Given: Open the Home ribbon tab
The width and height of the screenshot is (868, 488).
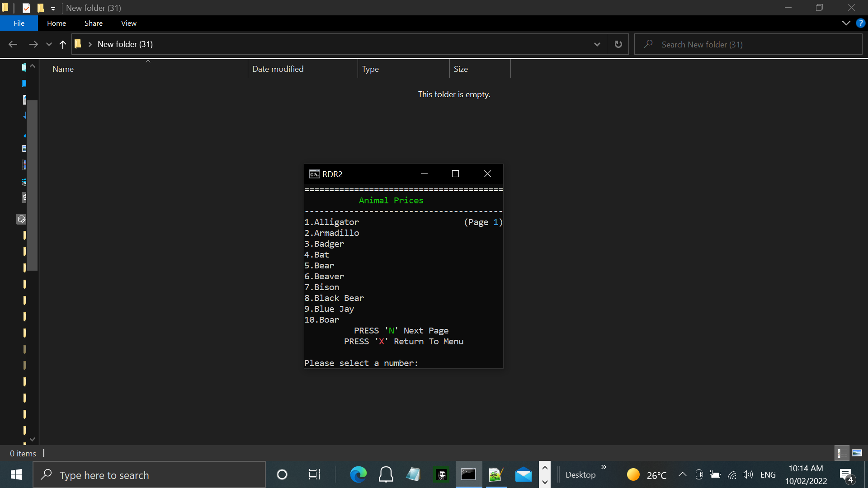Looking at the screenshot, I should click(x=57, y=23).
